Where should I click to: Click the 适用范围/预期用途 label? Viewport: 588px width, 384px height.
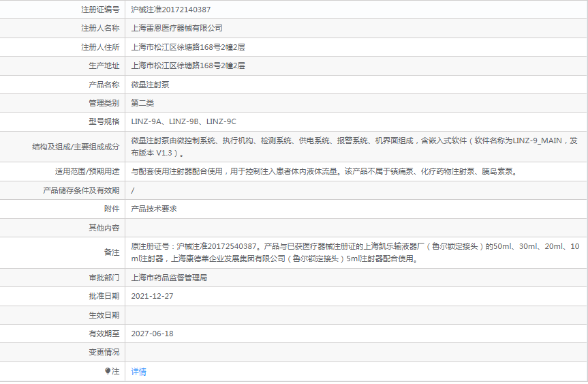87,172
